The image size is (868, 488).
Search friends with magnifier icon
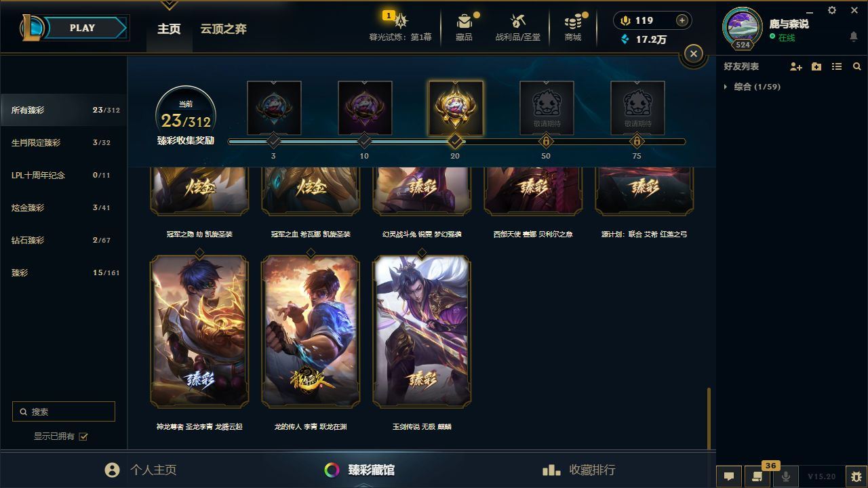coord(857,66)
